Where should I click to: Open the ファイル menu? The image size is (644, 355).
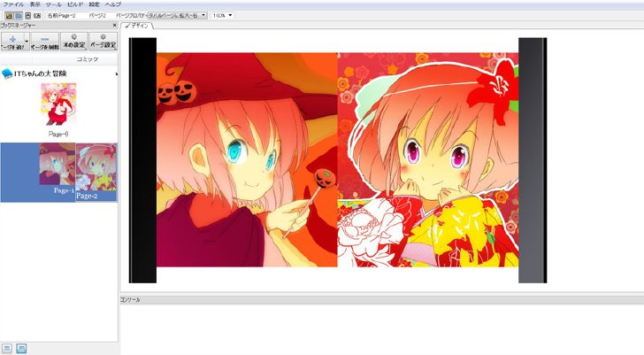tap(13, 4)
